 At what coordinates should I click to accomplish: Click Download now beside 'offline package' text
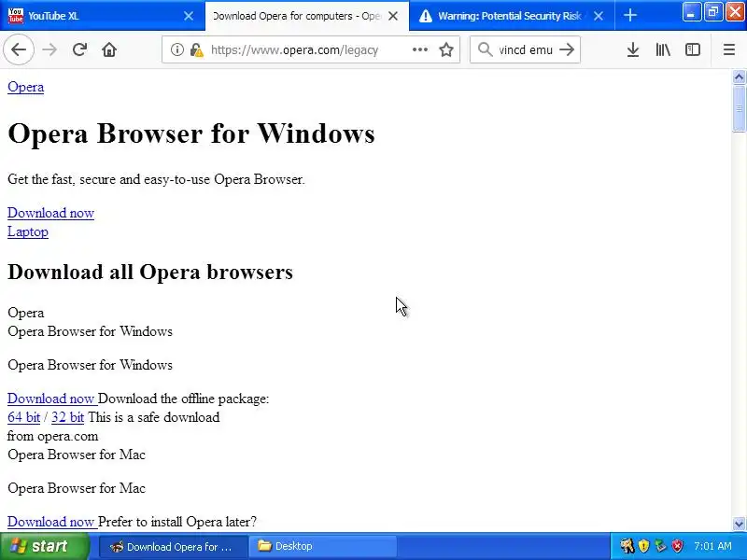[51, 399]
